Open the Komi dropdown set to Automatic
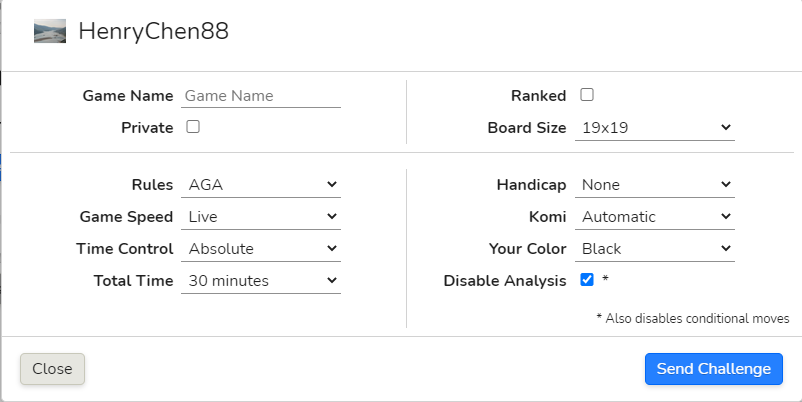 [x=655, y=217]
